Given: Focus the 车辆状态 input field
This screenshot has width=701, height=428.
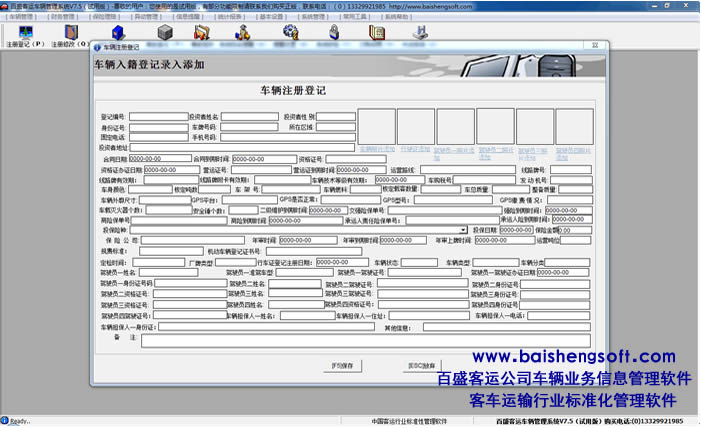Looking at the screenshot, I should tap(419, 263).
